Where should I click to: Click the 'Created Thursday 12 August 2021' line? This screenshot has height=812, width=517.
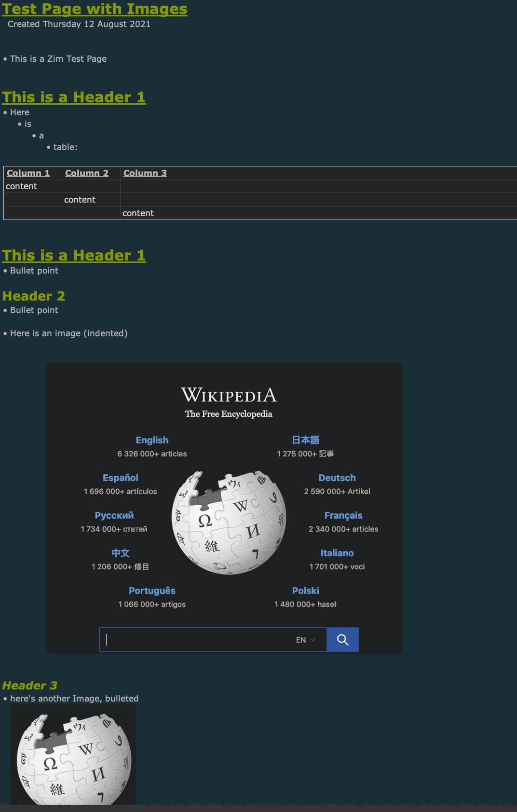pyautogui.click(x=79, y=24)
